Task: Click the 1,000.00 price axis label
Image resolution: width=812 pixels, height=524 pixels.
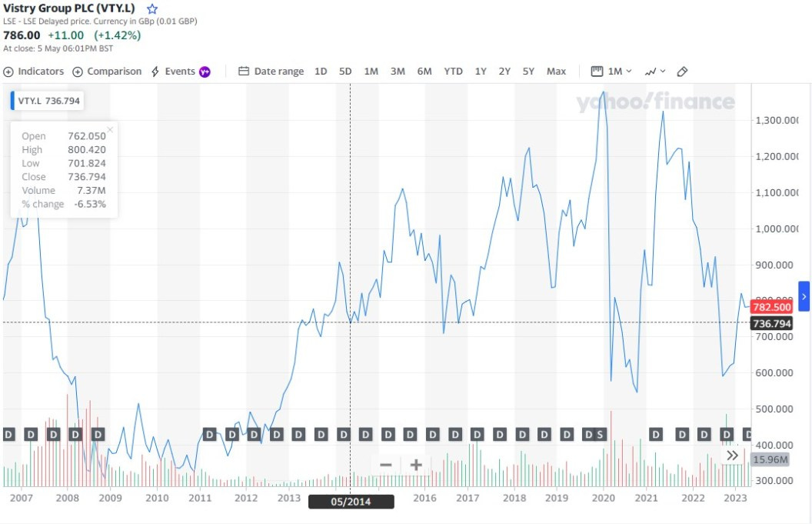Action: point(777,229)
